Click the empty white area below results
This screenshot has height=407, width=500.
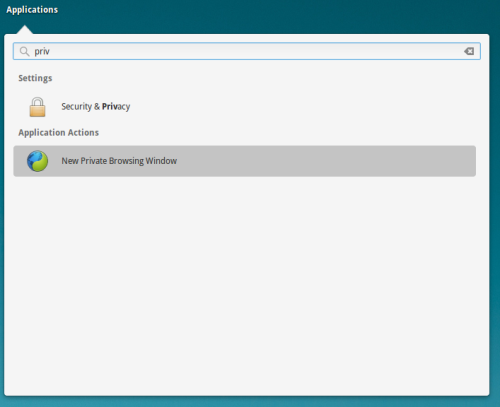point(247,283)
